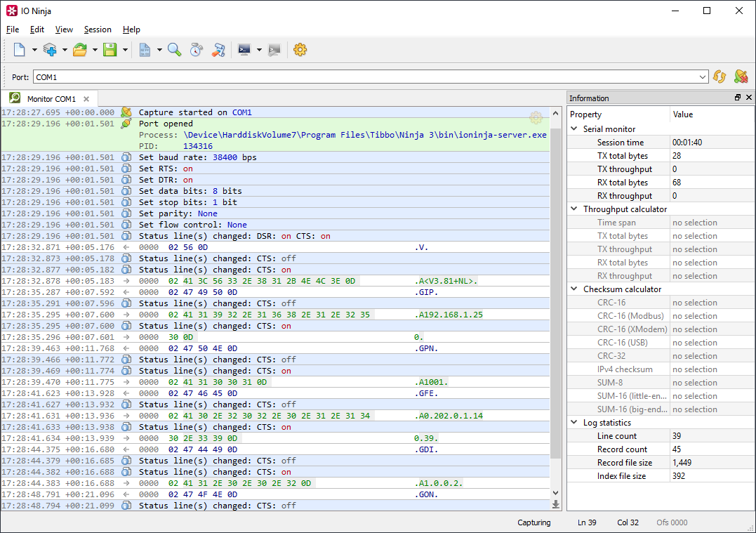756x533 pixels.
Task: Click the binary view page icon
Action: click(145, 50)
